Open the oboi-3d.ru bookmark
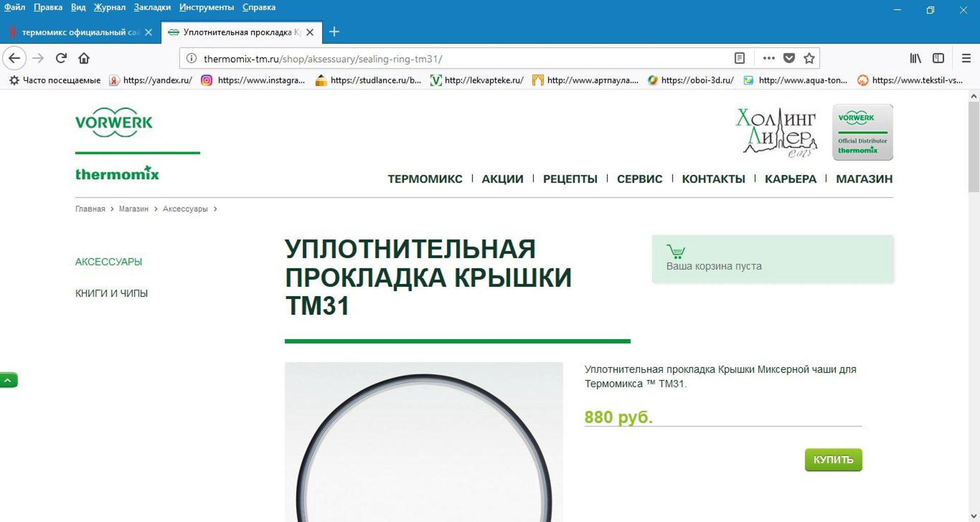This screenshot has height=522, width=980. coord(691,80)
